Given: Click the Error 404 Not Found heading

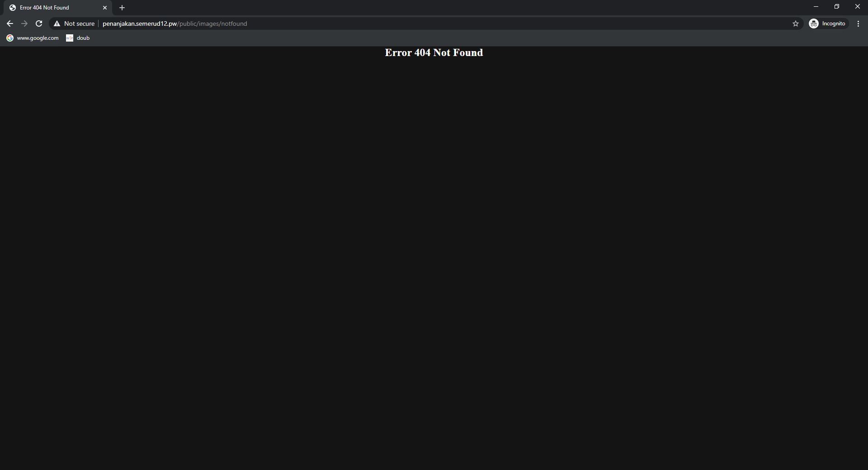Looking at the screenshot, I should click(x=434, y=52).
